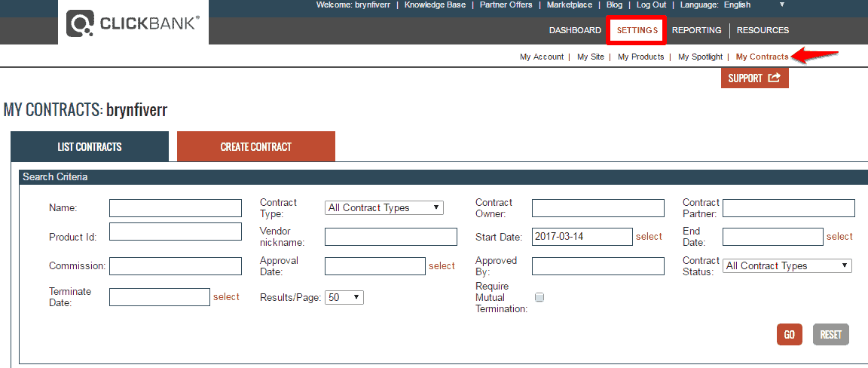Open the Contract Status dropdown
Viewport: 868px width, 368px height.
click(x=787, y=266)
